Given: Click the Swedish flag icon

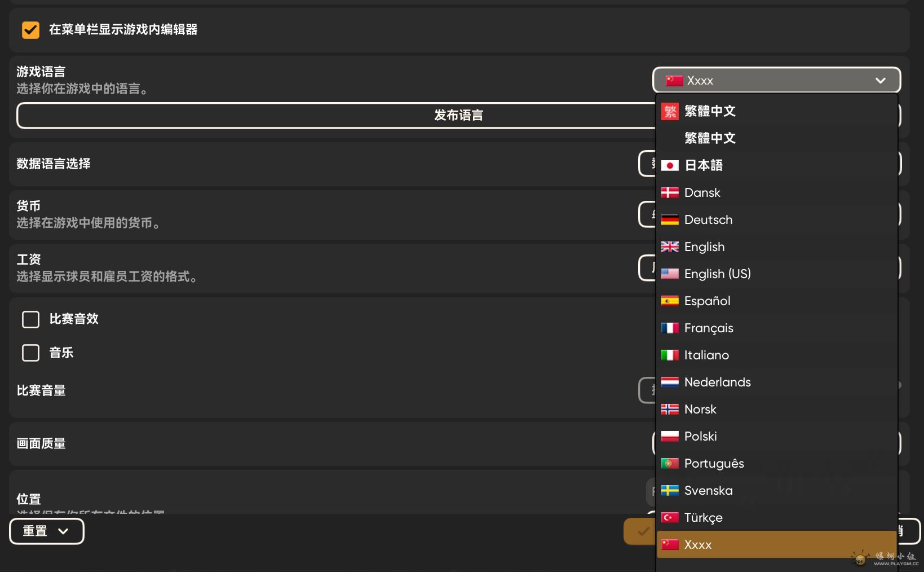Looking at the screenshot, I should [x=670, y=490].
